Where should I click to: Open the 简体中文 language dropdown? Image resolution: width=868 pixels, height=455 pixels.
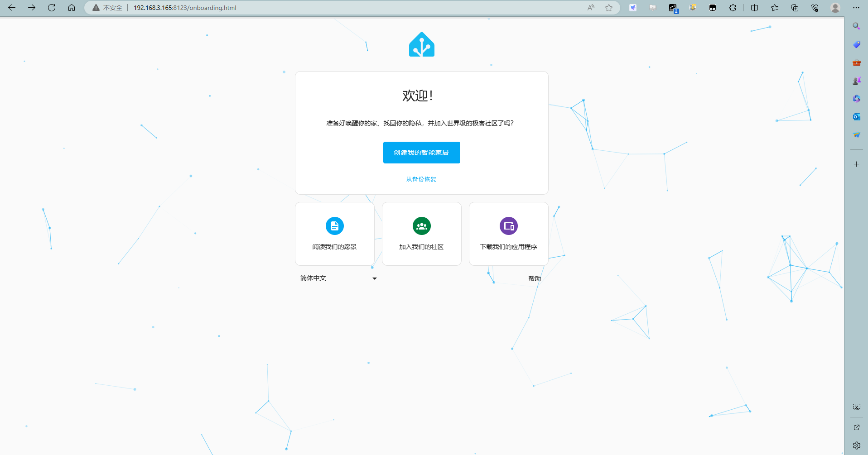pos(338,278)
